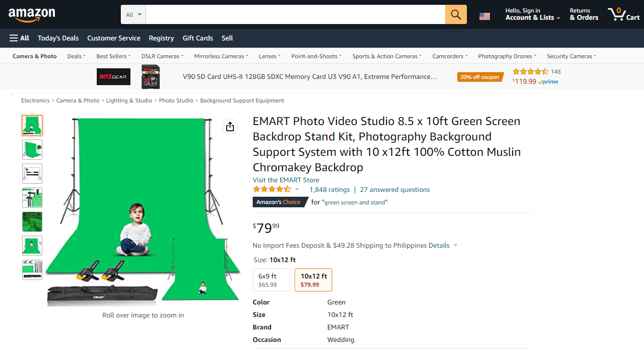Screen dimensions: 644x354
Task: Click the product star rating icons
Action: (x=272, y=190)
